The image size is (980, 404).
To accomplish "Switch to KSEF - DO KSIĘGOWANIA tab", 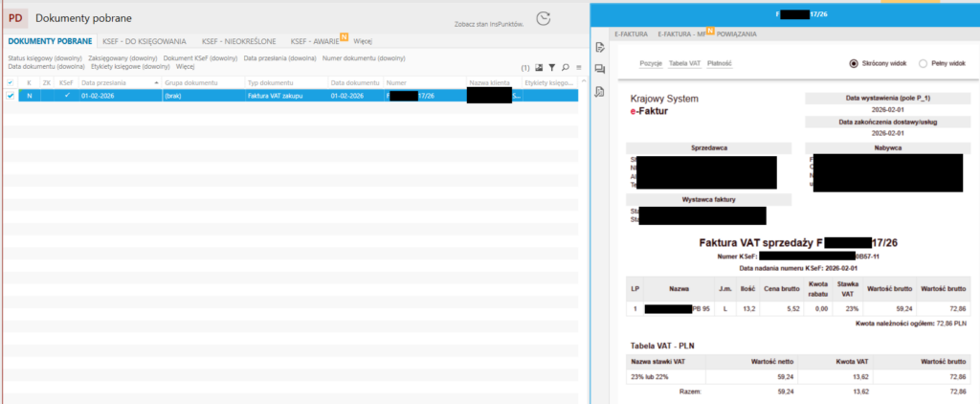I will [145, 41].
